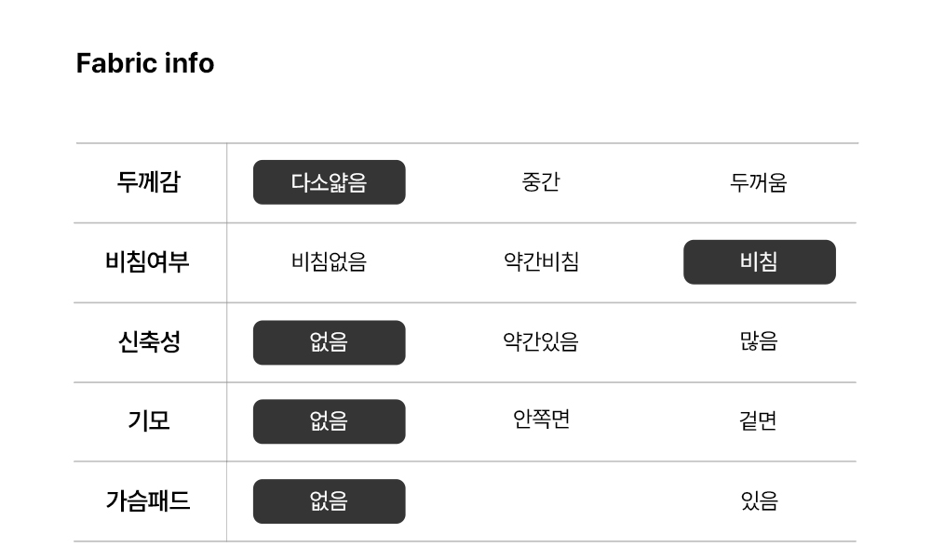Screen dimensions: 931x560
Task: Click the highlighted 비침 option
Action: [x=760, y=262]
